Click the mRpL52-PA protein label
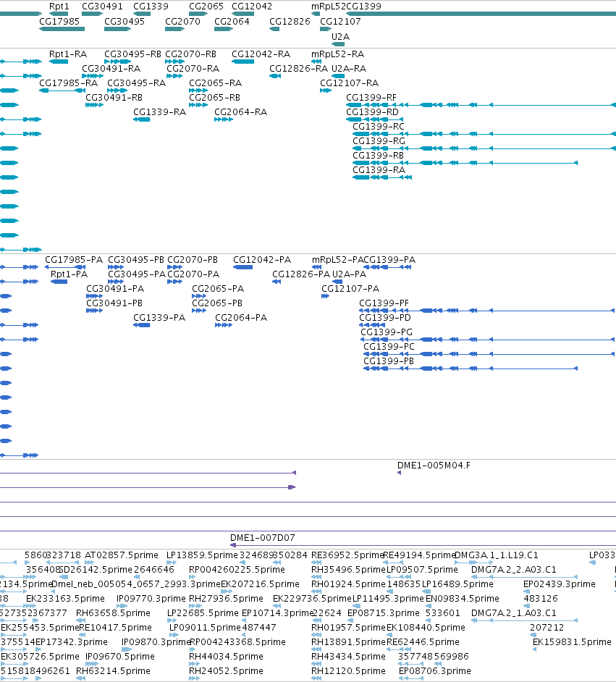Screen dimensions: 616x682 coord(338,260)
